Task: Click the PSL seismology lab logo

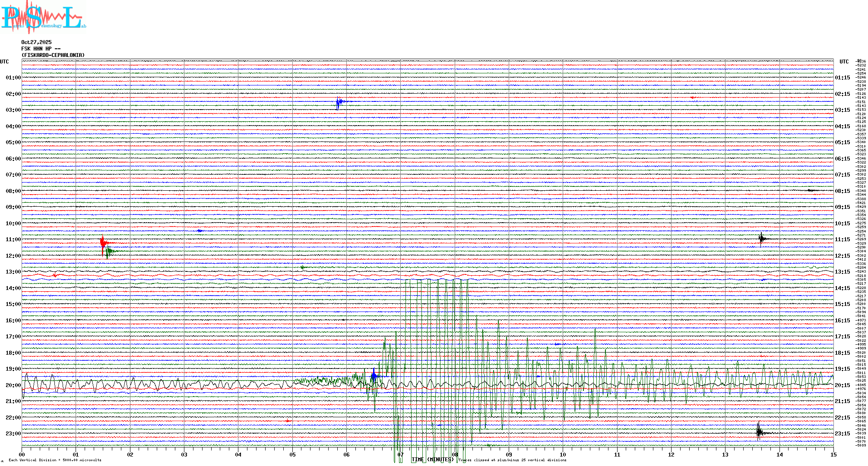Action: [43, 17]
